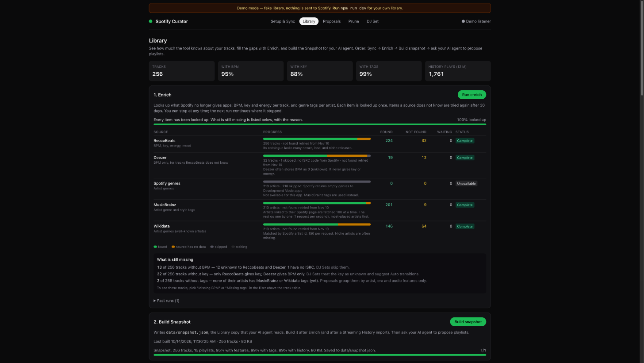Click the page vertical scrollbar
Image resolution: width=644 pixels, height=363 pixels.
tap(642, 47)
